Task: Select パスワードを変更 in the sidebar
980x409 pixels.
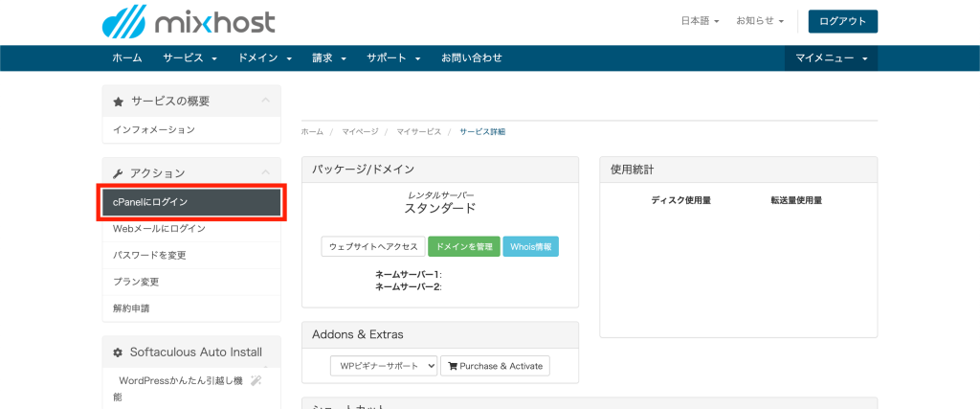Action: (191, 255)
